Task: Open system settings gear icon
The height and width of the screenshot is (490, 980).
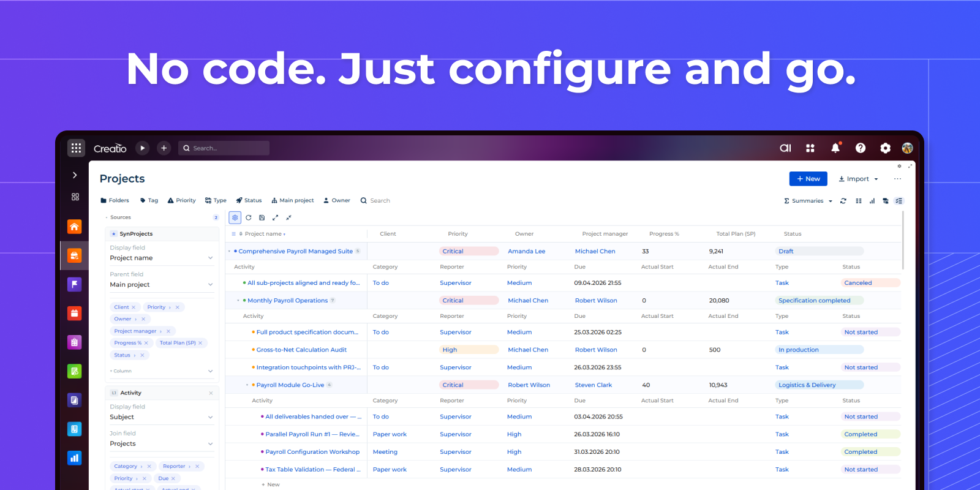Action: (885, 148)
